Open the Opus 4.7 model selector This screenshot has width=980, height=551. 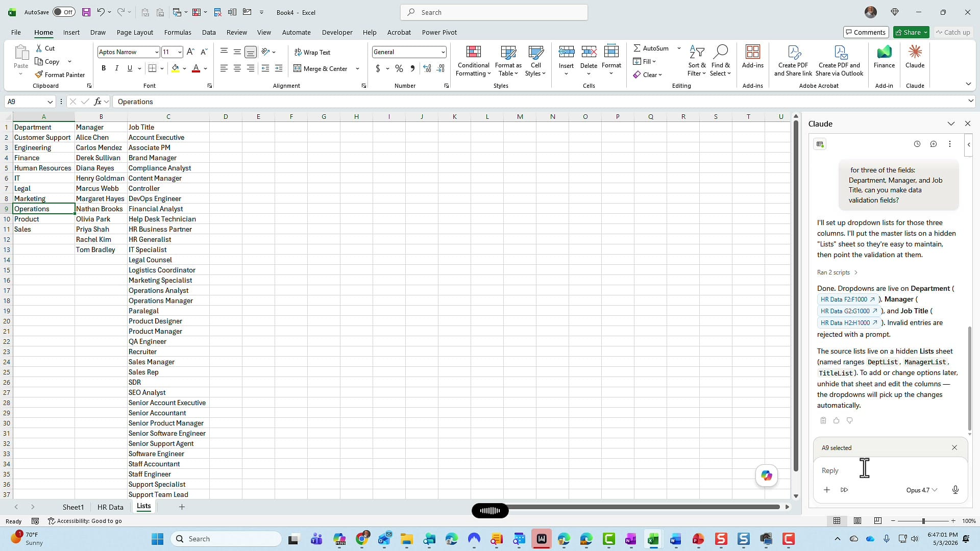coord(922,490)
